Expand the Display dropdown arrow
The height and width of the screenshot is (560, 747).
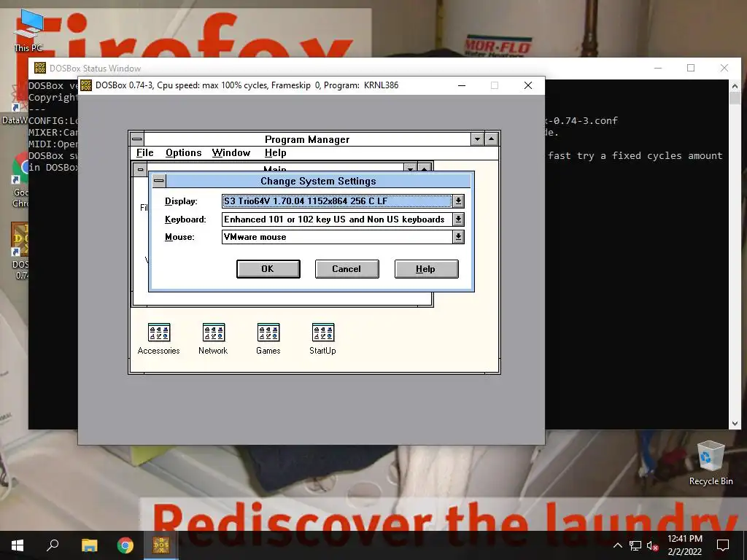coord(458,201)
